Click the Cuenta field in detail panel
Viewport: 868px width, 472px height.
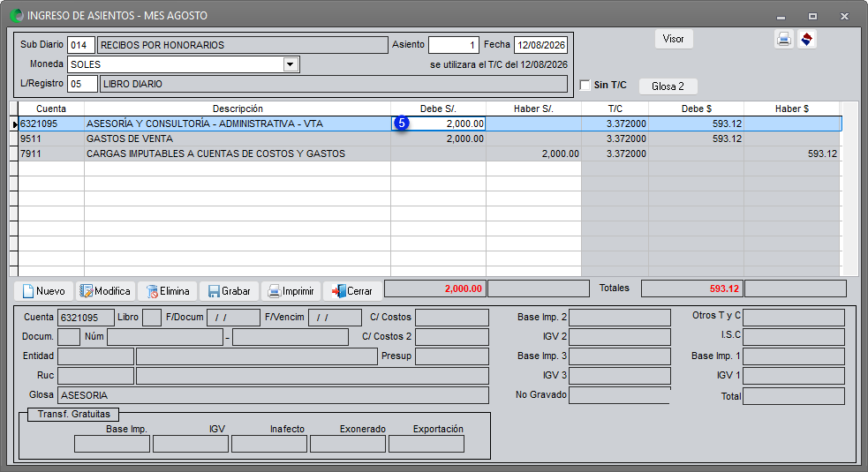tap(86, 318)
